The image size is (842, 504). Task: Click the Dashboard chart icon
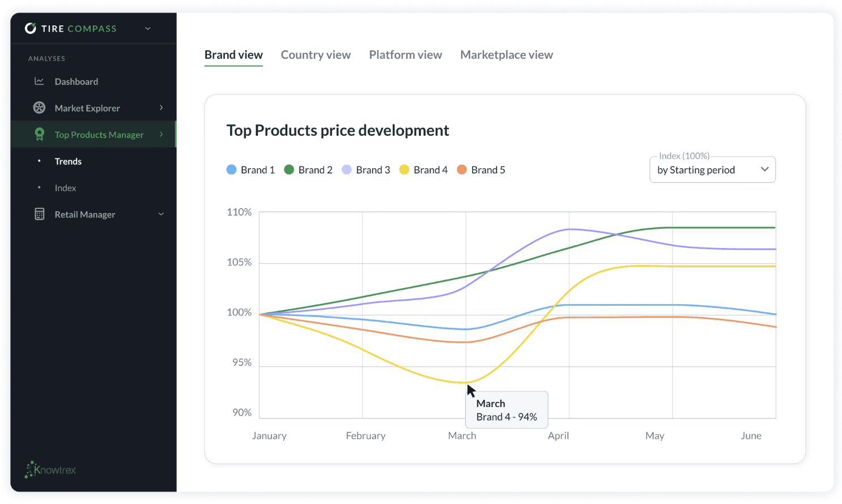coord(39,82)
